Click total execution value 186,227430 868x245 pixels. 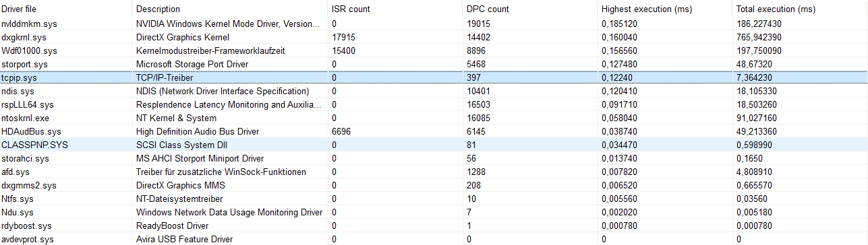point(759,24)
